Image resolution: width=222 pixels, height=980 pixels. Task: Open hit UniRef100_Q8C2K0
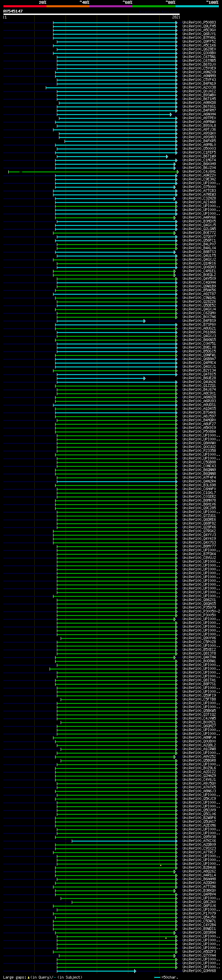pyautogui.click(x=199, y=902)
